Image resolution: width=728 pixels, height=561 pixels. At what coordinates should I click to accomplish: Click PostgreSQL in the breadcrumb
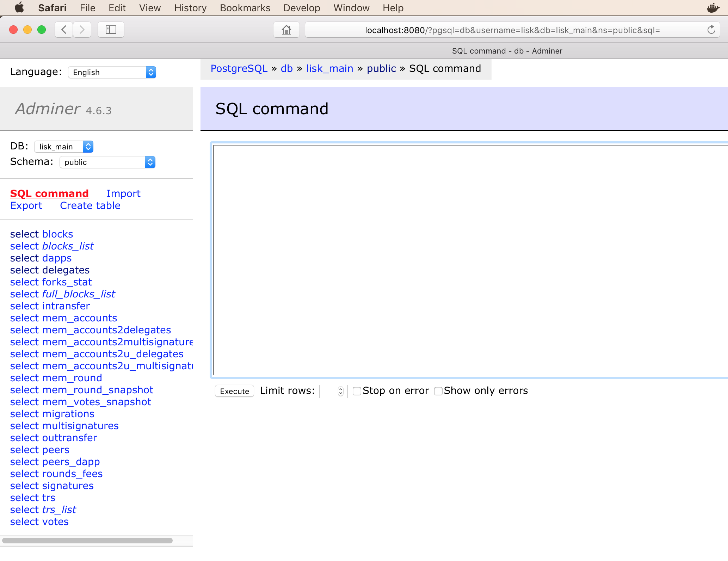(x=239, y=68)
